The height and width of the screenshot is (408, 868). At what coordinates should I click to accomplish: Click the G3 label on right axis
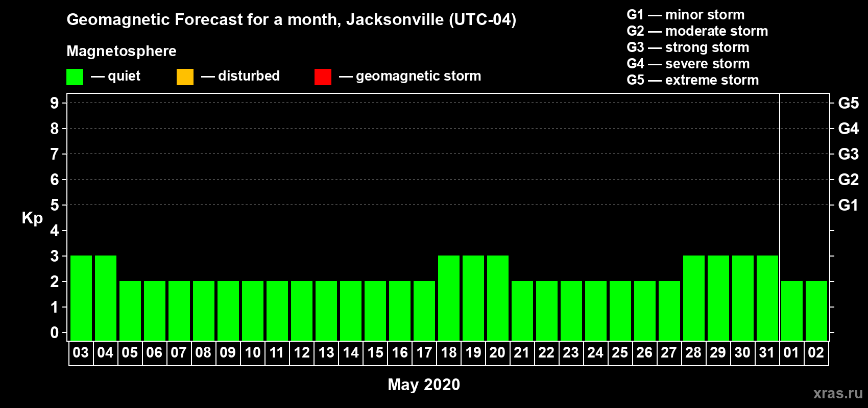848,154
